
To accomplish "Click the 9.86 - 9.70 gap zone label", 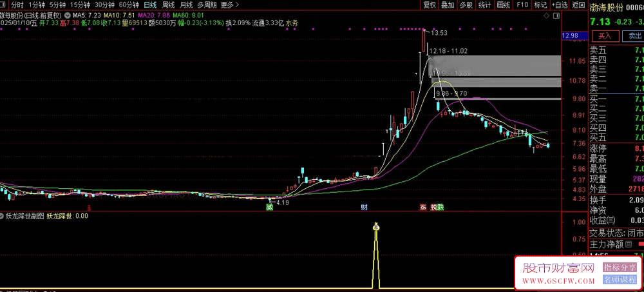I will tap(451, 93).
